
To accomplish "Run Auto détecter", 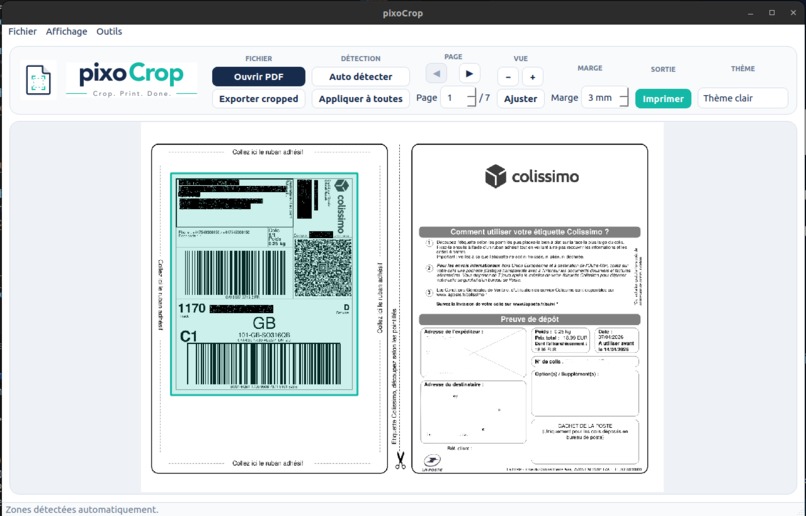I will (x=360, y=77).
